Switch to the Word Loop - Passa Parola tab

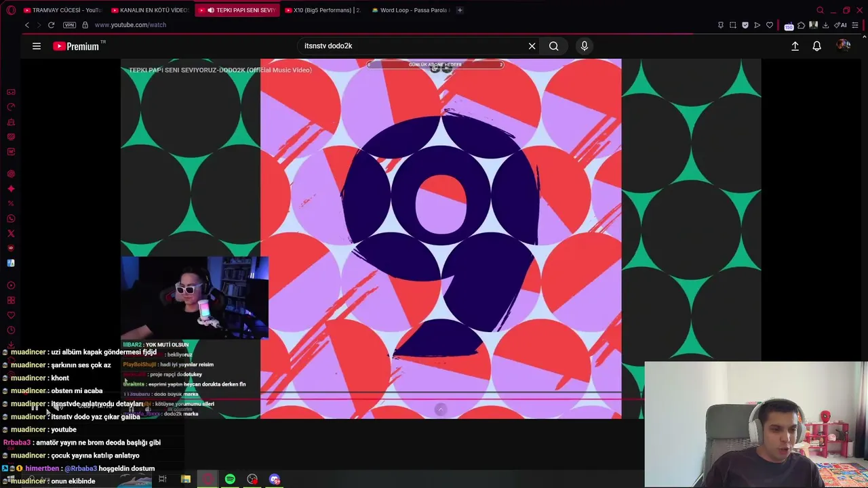click(x=410, y=10)
